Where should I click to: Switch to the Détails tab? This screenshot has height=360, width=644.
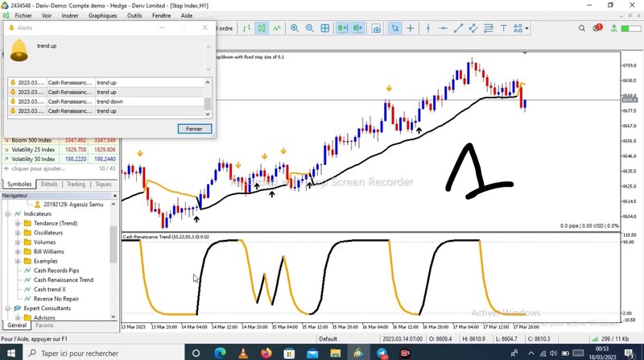click(49, 184)
